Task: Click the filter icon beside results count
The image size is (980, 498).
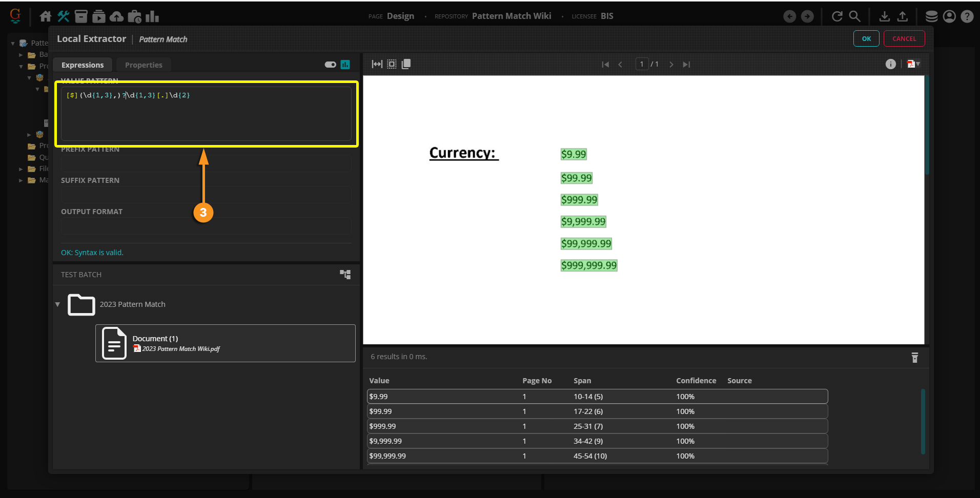Action: pyautogui.click(x=915, y=358)
